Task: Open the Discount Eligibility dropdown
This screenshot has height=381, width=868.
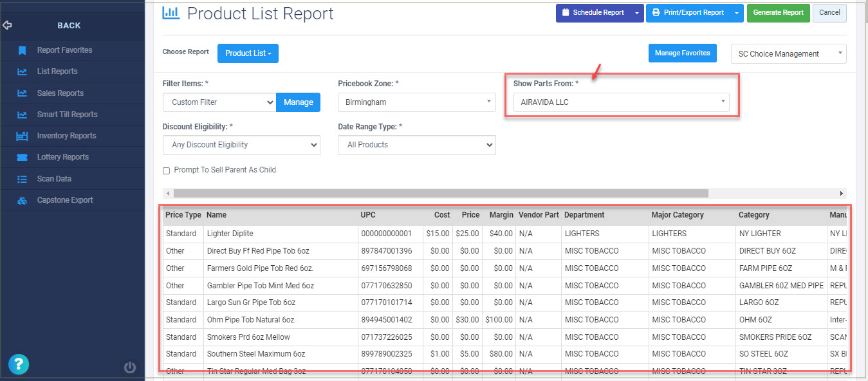Action: point(241,145)
